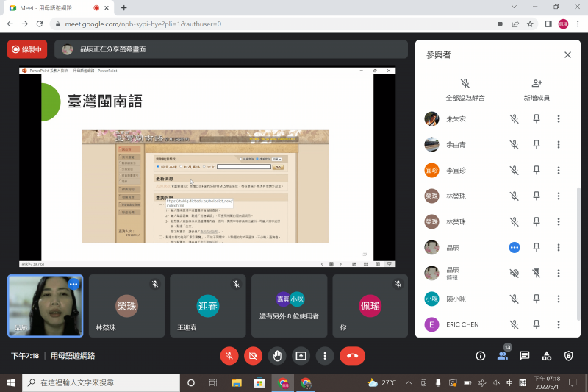Open Microsoft Store from the taskbar
The height and width of the screenshot is (392, 588).
259,382
